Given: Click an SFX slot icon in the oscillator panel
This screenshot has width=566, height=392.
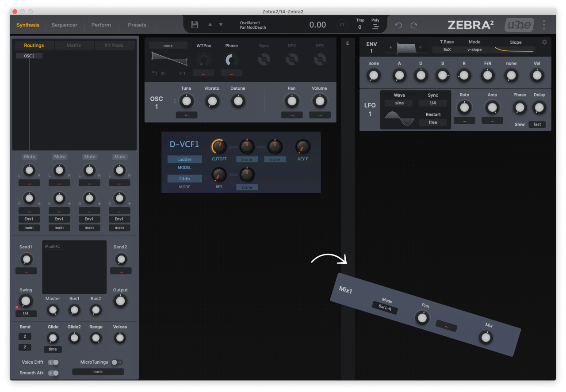Looking at the screenshot, I should click(292, 59).
